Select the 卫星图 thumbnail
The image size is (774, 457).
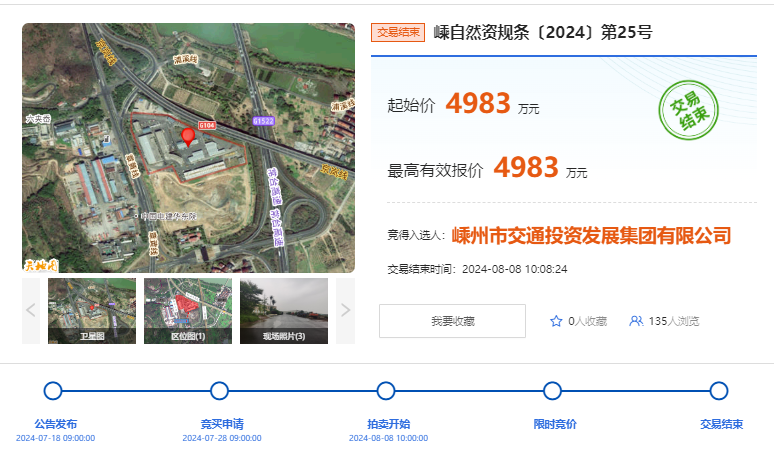[92, 311]
